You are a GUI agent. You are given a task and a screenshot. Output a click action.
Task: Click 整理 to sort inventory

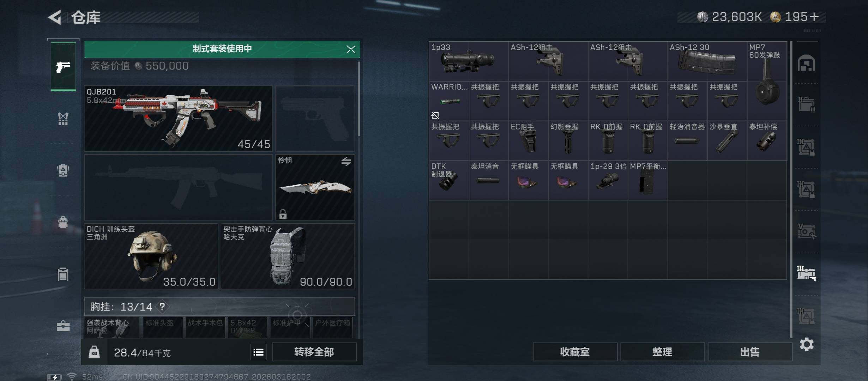click(x=662, y=352)
